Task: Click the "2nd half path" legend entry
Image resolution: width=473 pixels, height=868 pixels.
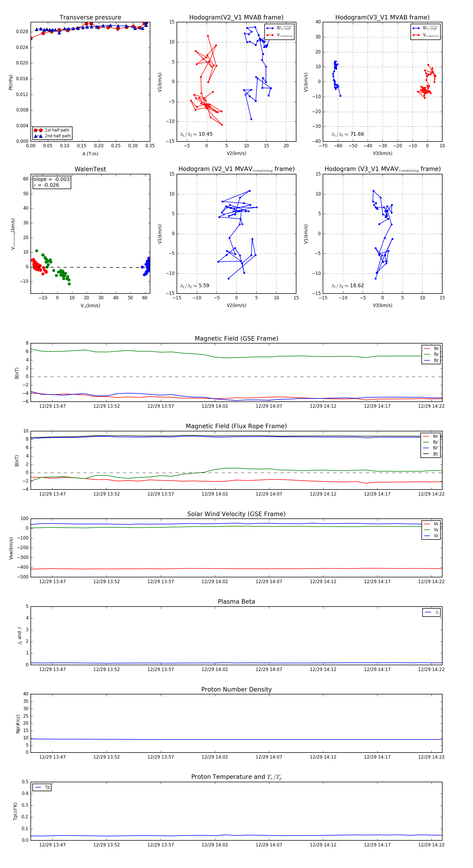Action: tap(52, 136)
